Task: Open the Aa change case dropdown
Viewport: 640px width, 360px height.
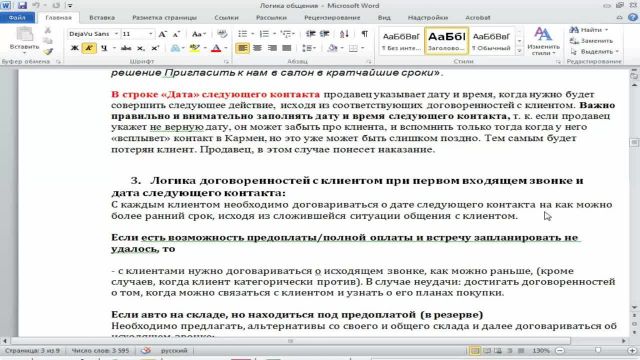Action: coord(199,34)
